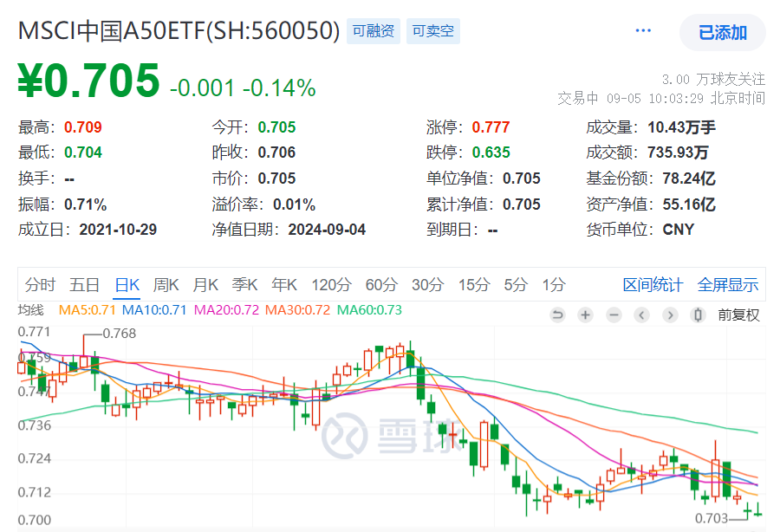Click the MA20:0.72 moving average label

tap(226, 309)
